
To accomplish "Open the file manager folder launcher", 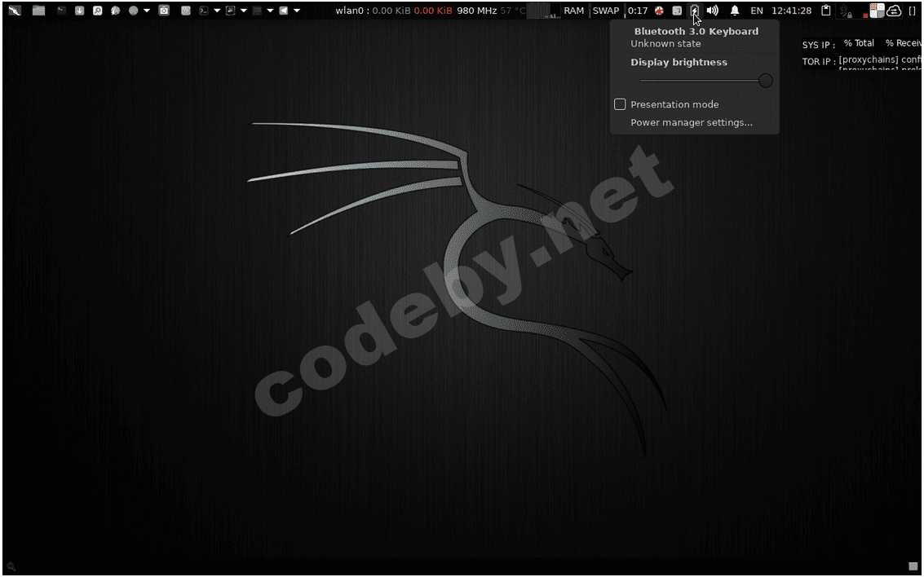I will click(39, 10).
